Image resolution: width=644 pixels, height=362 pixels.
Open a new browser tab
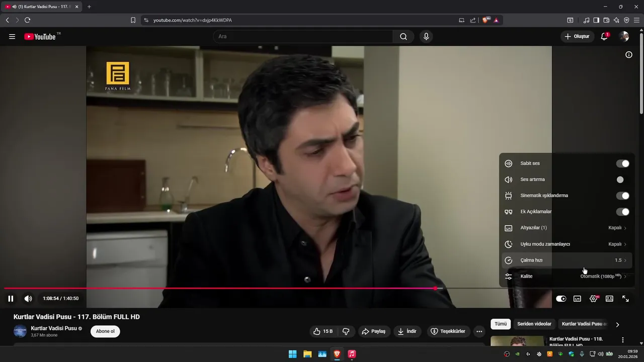pyautogui.click(x=89, y=7)
